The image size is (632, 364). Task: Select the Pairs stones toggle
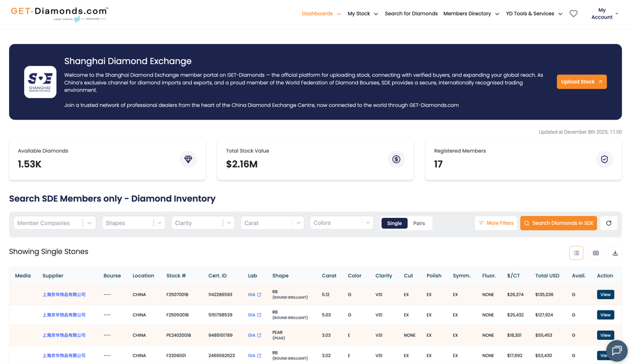point(419,223)
